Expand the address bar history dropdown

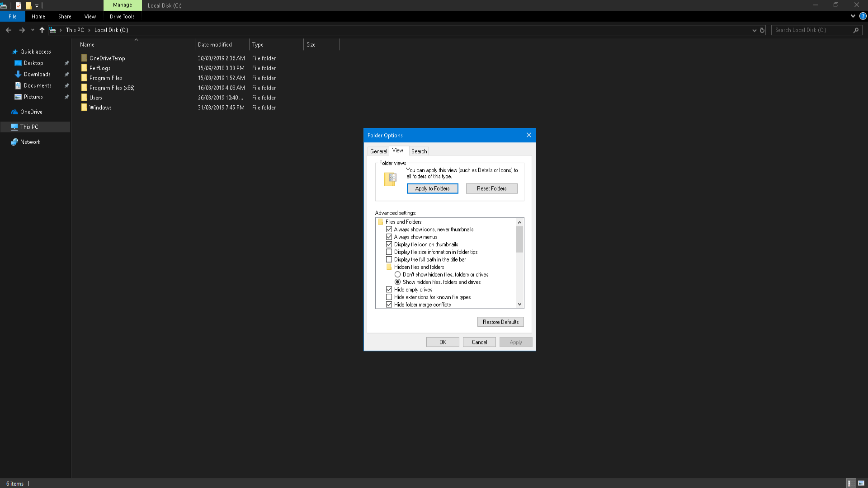(754, 30)
